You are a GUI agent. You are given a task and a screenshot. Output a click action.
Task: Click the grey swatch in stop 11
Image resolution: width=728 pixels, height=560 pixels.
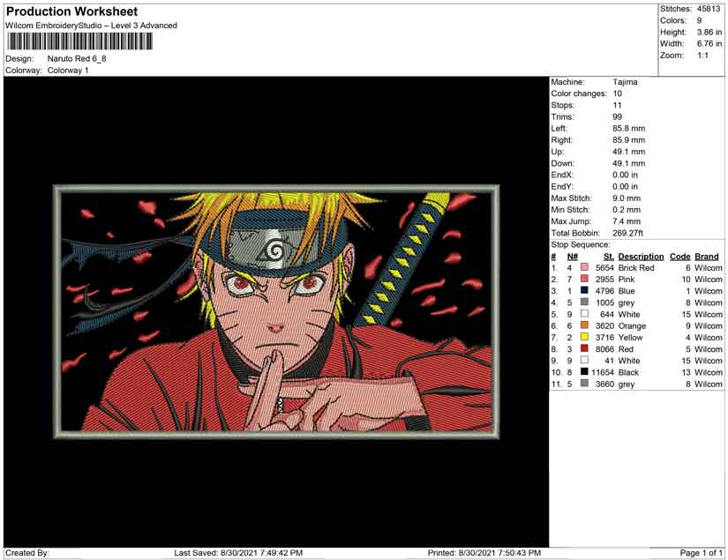tap(584, 384)
